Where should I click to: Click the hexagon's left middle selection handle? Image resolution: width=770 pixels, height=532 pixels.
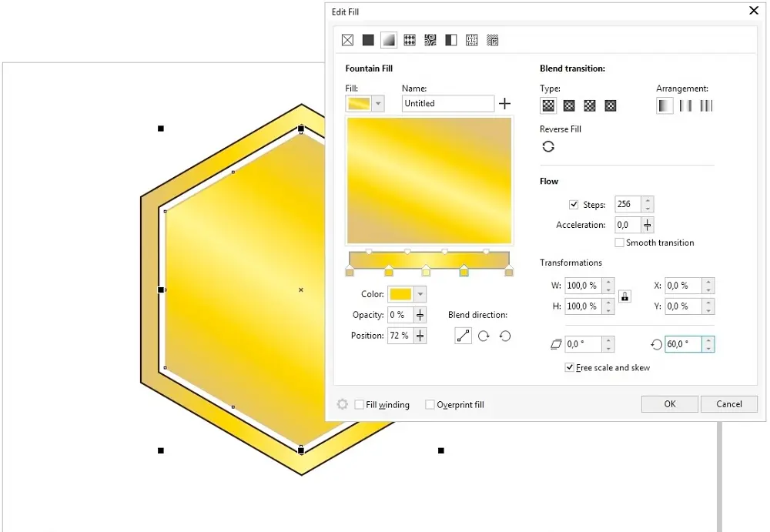tap(161, 289)
